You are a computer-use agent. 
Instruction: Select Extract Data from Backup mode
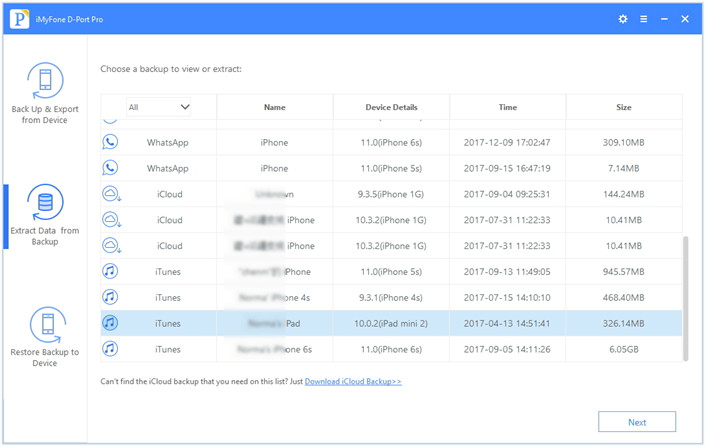(45, 215)
